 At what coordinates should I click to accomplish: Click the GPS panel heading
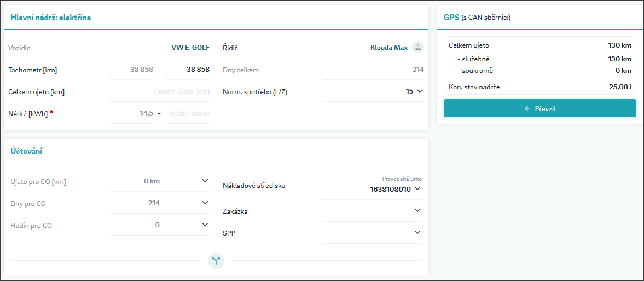pos(451,18)
